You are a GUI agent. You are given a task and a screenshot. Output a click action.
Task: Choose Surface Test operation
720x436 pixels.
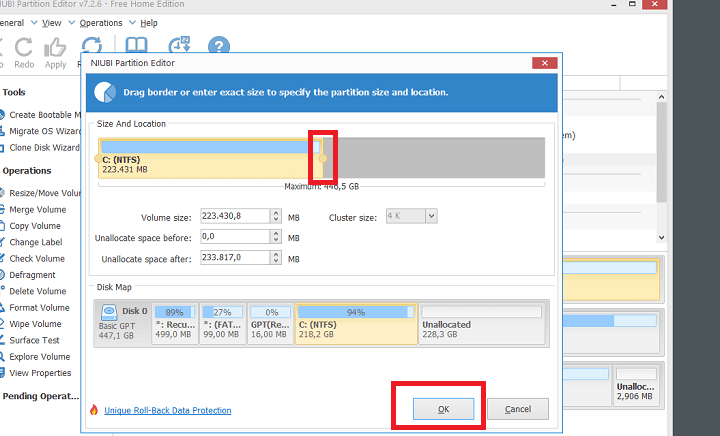tap(34, 341)
